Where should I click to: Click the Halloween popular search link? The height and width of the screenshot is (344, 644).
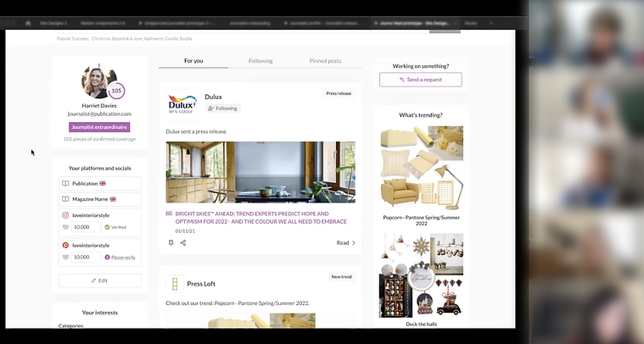coord(154,38)
